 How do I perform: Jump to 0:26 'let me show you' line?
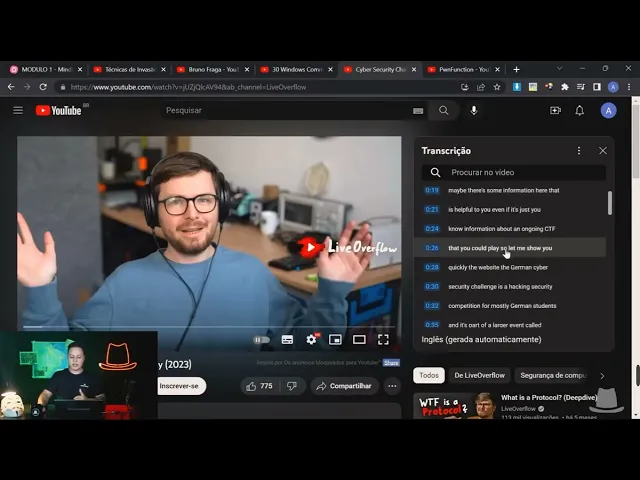pos(510,248)
